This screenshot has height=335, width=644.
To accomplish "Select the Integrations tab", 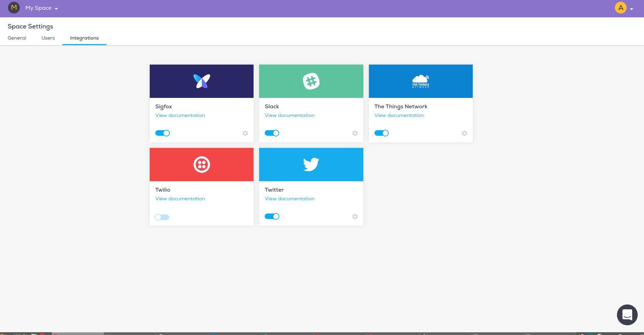I will (84, 38).
